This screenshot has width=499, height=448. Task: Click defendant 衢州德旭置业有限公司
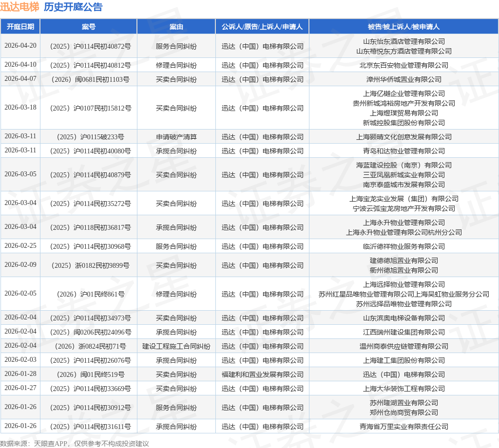[x=404, y=270]
